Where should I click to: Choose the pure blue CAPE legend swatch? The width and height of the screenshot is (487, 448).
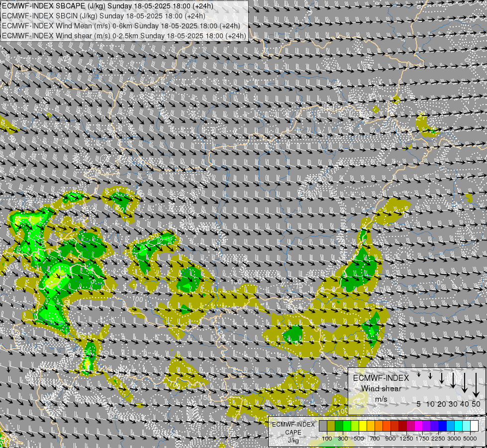click(x=442, y=426)
